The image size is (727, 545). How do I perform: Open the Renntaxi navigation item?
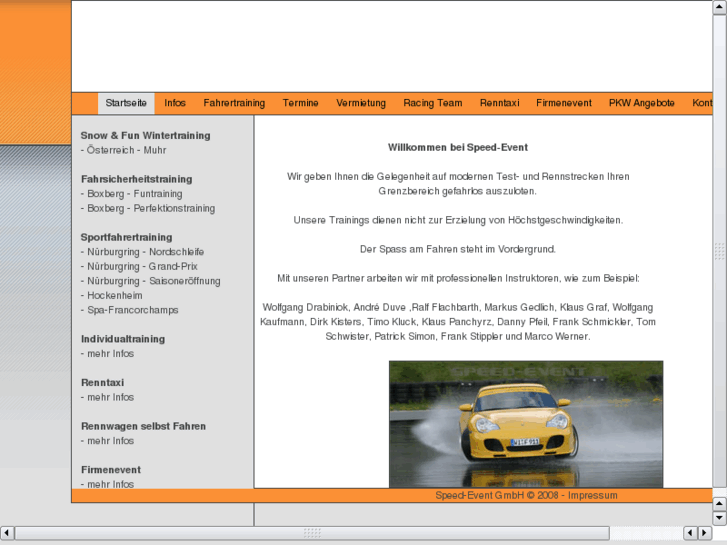(x=499, y=103)
